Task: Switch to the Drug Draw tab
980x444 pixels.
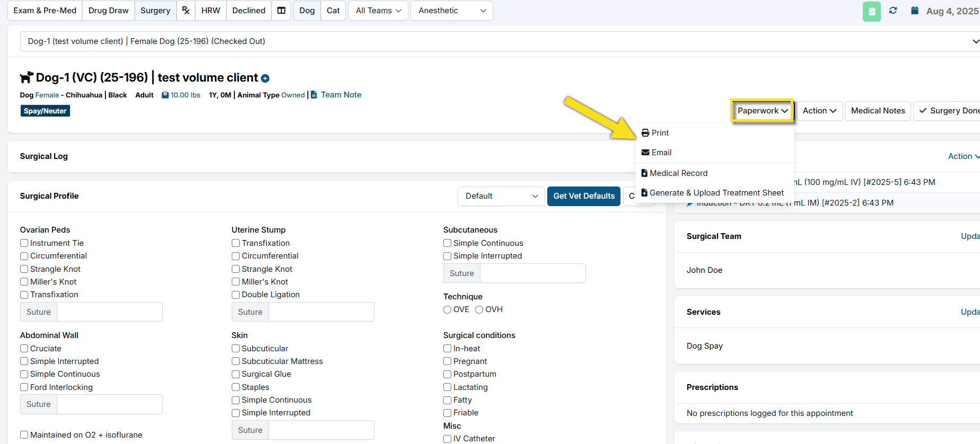Action: (x=108, y=11)
